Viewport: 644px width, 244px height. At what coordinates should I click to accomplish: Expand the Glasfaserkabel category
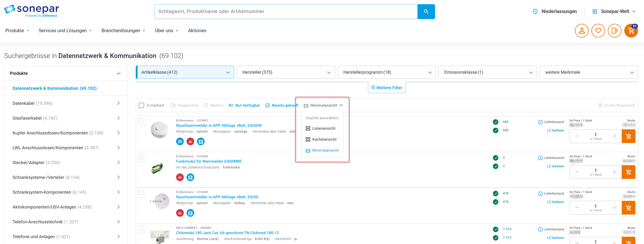tap(119, 118)
